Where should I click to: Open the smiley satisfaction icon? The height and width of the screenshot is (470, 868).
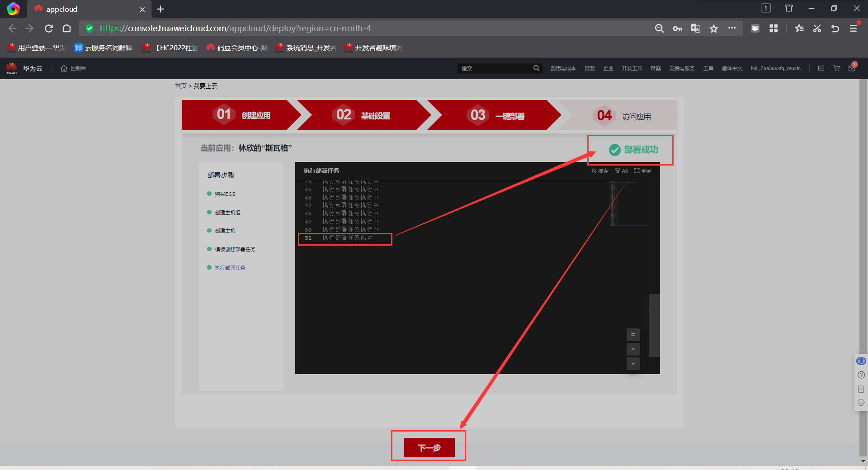click(861, 403)
